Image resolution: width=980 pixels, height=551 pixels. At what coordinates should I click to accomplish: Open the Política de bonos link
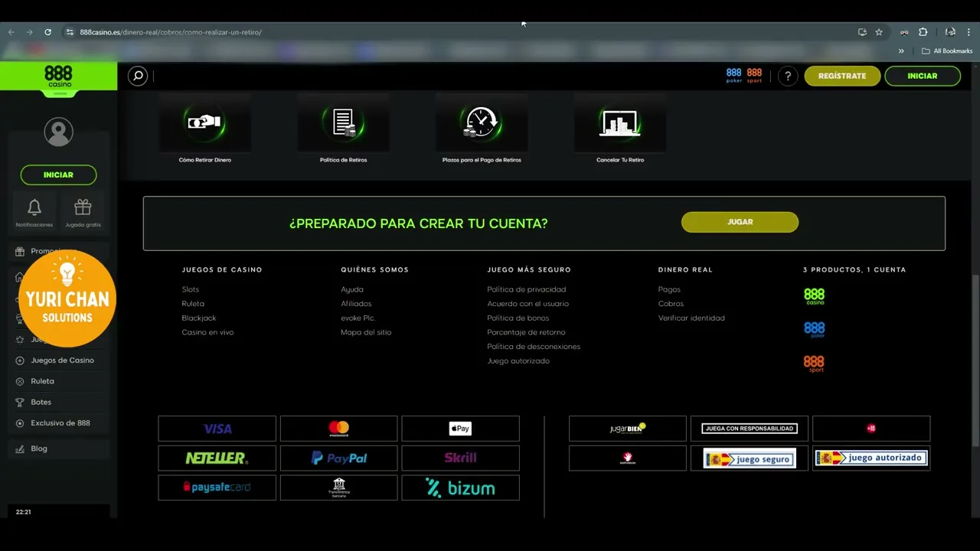click(518, 318)
